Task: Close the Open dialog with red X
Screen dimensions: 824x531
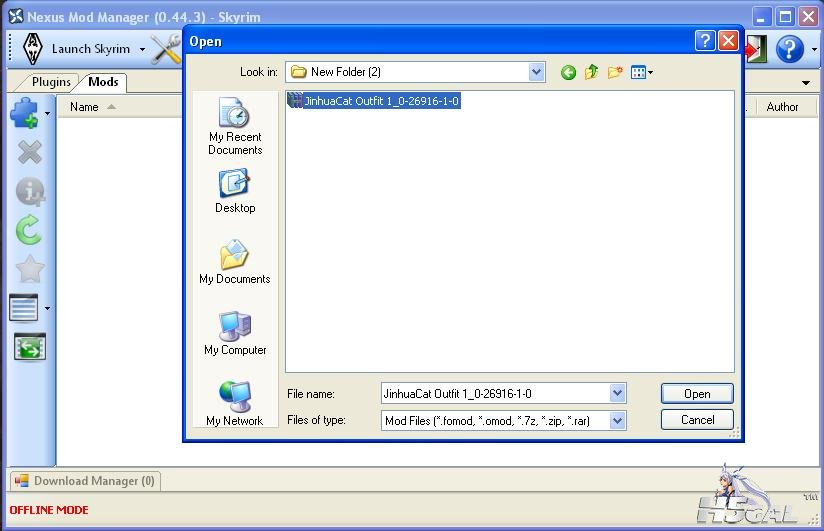Action: (x=728, y=40)
